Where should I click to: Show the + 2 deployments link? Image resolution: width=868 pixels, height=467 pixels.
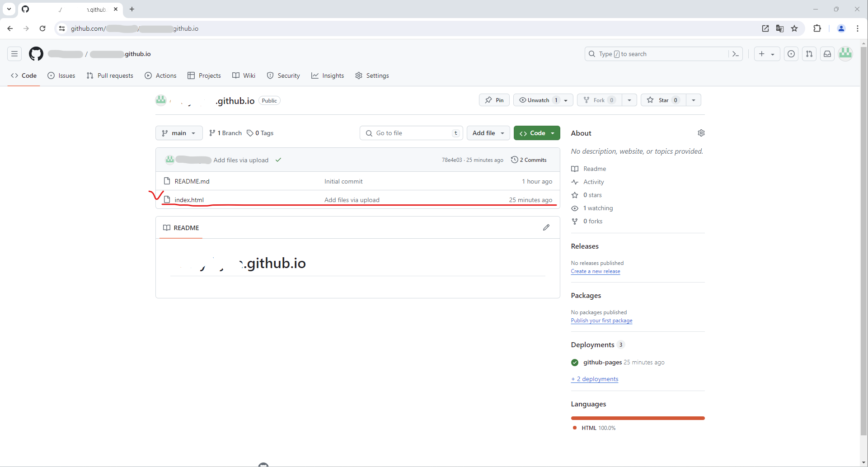pyautogui.click(x=595, y=379)
